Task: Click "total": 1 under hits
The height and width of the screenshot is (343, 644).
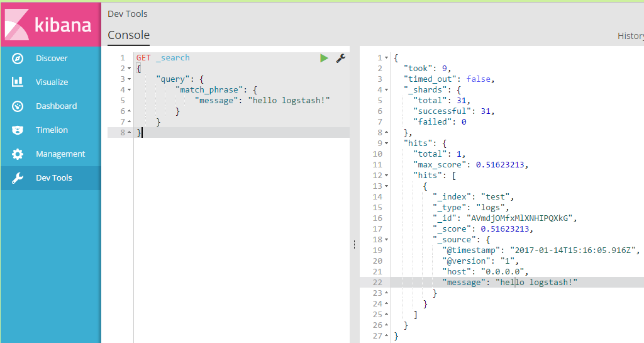Action: tap(439, 154)
